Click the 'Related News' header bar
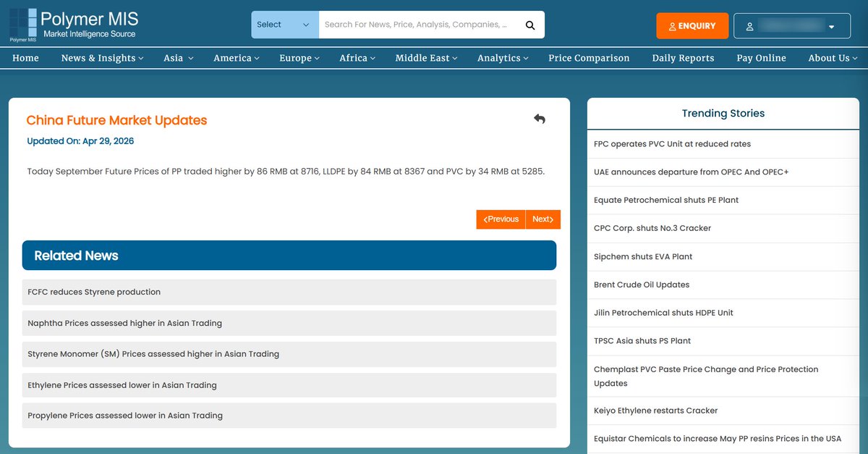This screenshot has height=454, width=868. 289,256
